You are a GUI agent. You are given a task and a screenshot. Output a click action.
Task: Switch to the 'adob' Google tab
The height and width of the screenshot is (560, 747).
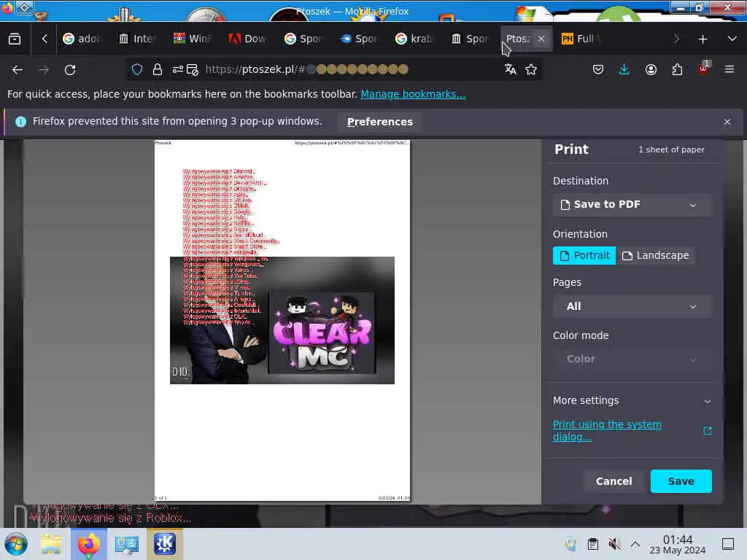83,39
